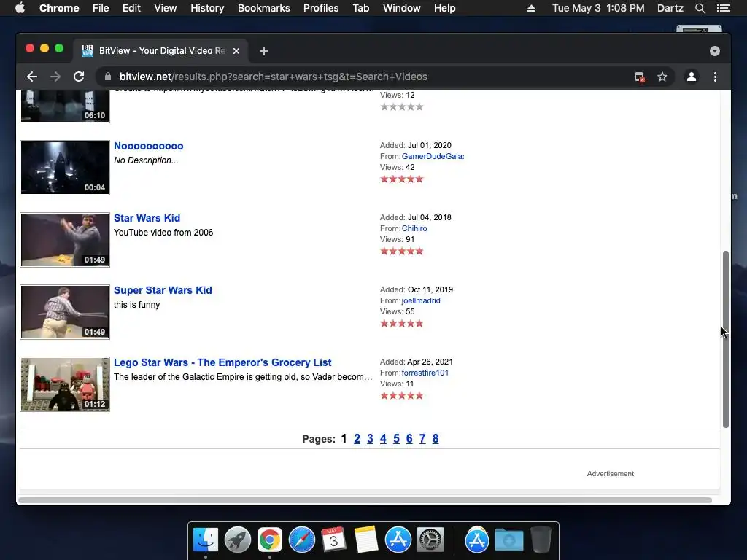
Task: Click the gray star rating with 12 views
Action: click(x=402, y=106)
